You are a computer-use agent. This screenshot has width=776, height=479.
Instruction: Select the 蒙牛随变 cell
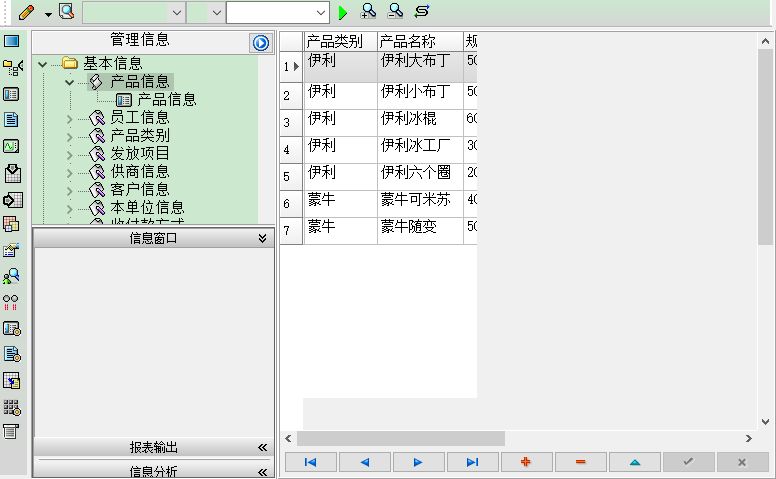[x=420, y=231]
